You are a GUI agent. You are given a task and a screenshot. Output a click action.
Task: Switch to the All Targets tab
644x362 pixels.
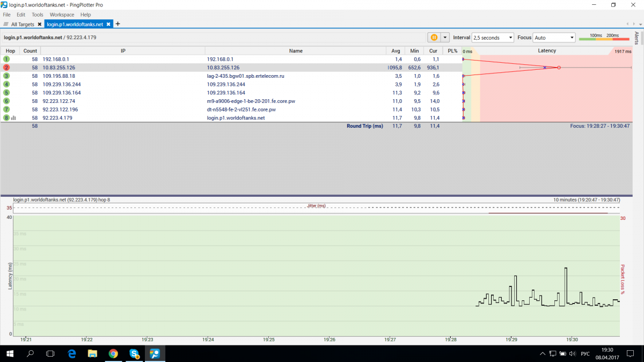tap(22, 24)
